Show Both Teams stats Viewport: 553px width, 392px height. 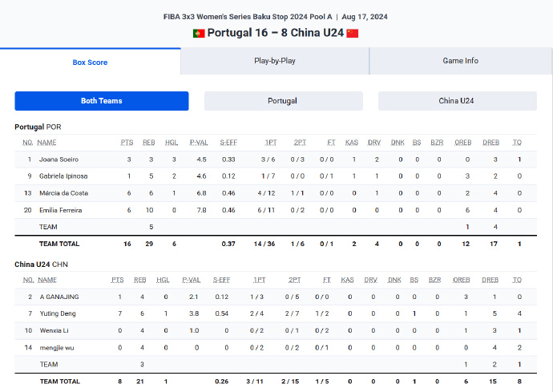102,101
